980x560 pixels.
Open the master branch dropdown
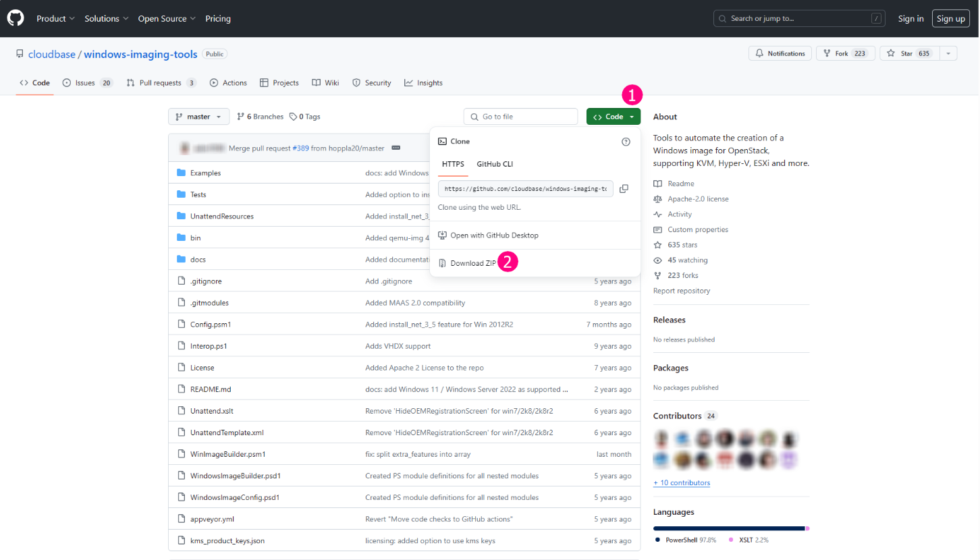coord(198,117)
